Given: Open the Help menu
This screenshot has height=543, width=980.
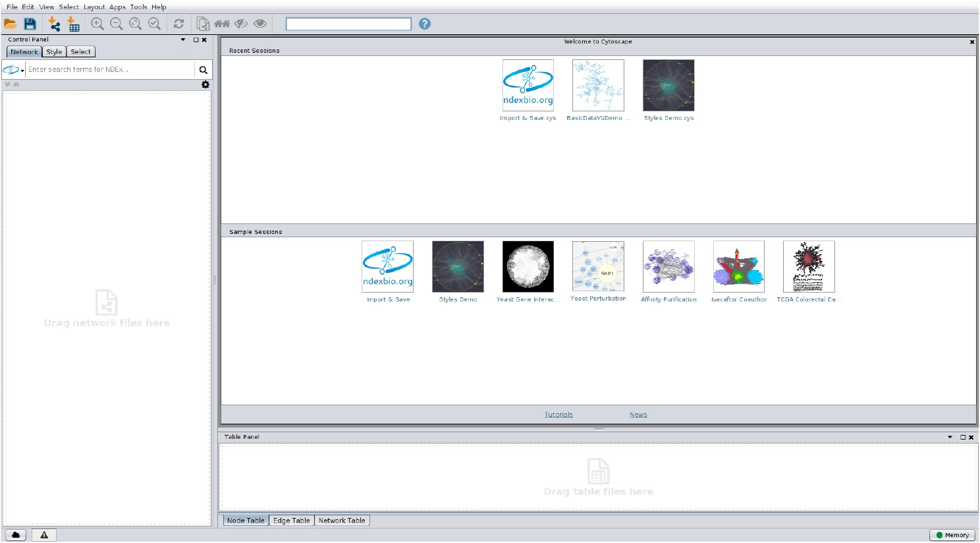Looking at the screenshot, I should (159, 7).
